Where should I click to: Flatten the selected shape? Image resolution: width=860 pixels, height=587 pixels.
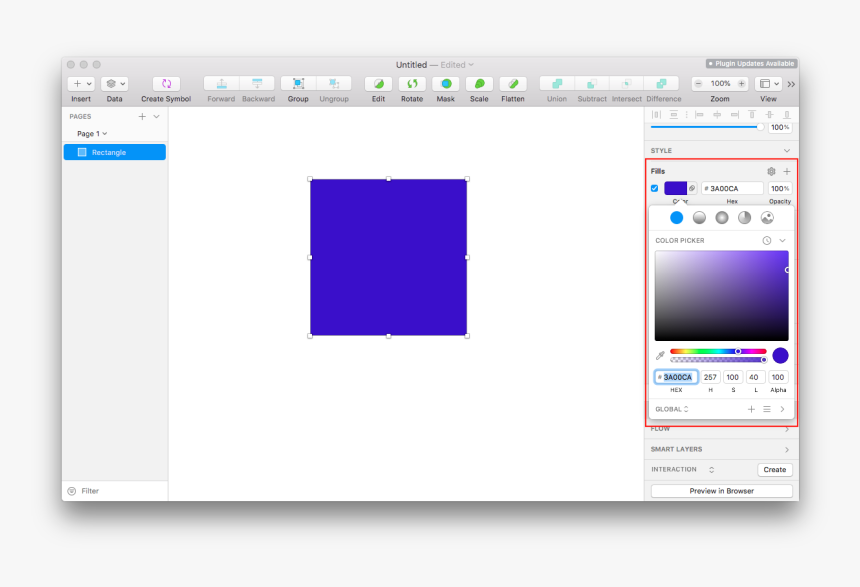(513, 83)
